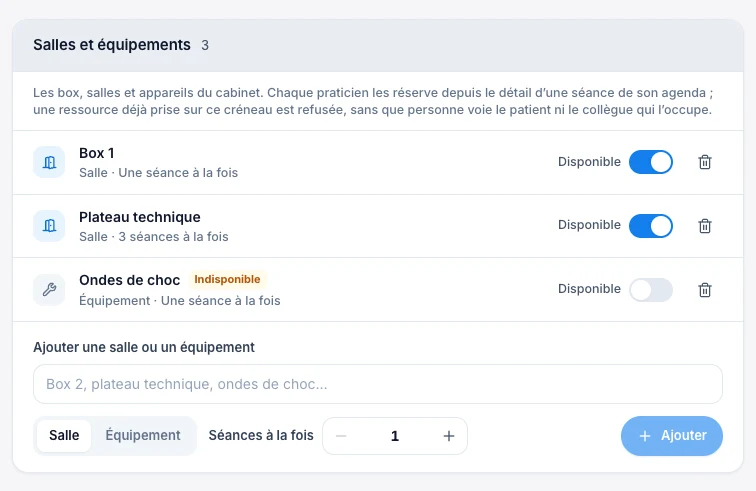Viewport: 756px width, 491px height.
Task: Turn off availability for Box 1
Action: tap(651, 162)
